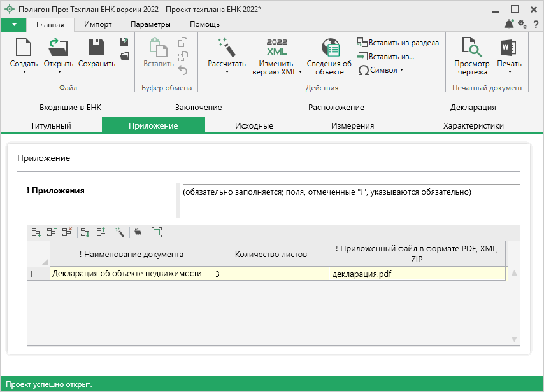The height and width of the screenshot is (392, 544).
Task: Open the green application menu dropdown
Action: pos(13,24)
